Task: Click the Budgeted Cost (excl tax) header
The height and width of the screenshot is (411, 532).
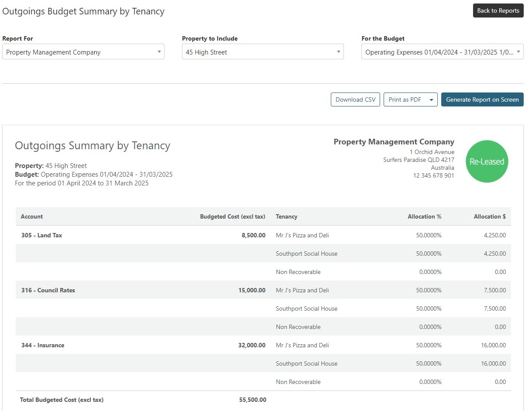Action: pyautogui.click(x=233, y=216)
